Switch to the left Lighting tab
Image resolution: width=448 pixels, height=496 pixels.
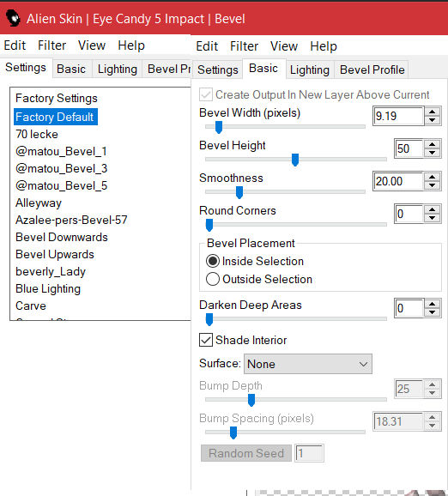tap(117, 69)
